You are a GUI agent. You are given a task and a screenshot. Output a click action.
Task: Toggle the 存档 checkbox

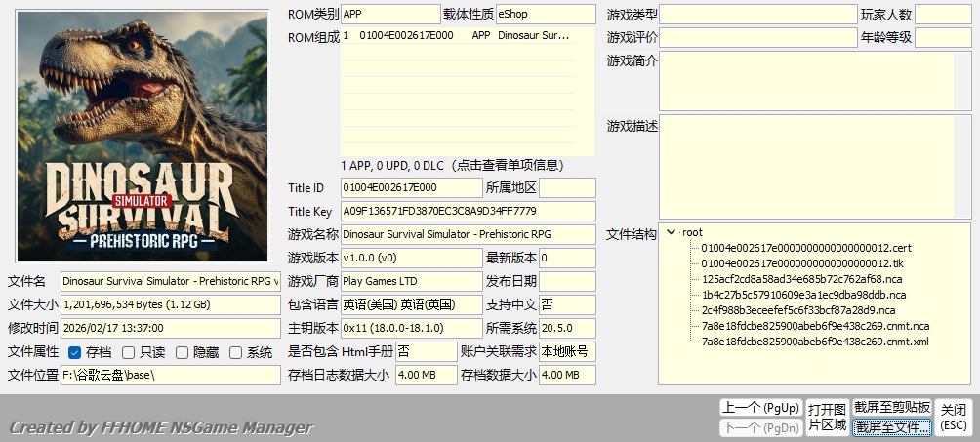75,352
